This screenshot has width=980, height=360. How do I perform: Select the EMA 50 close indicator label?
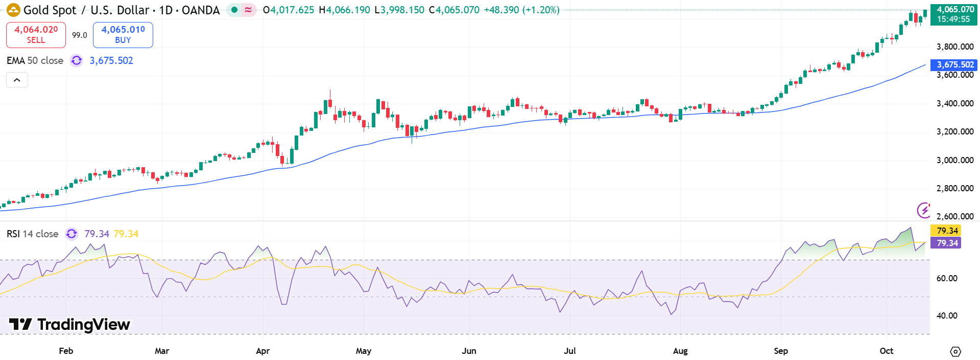pyautogui.click(x=35, y=61)
